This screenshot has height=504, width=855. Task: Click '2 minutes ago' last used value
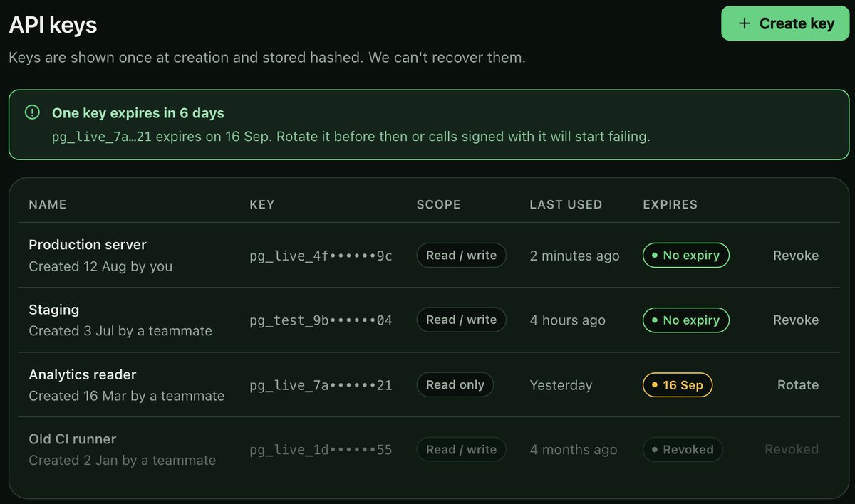[x=575, y=256]
